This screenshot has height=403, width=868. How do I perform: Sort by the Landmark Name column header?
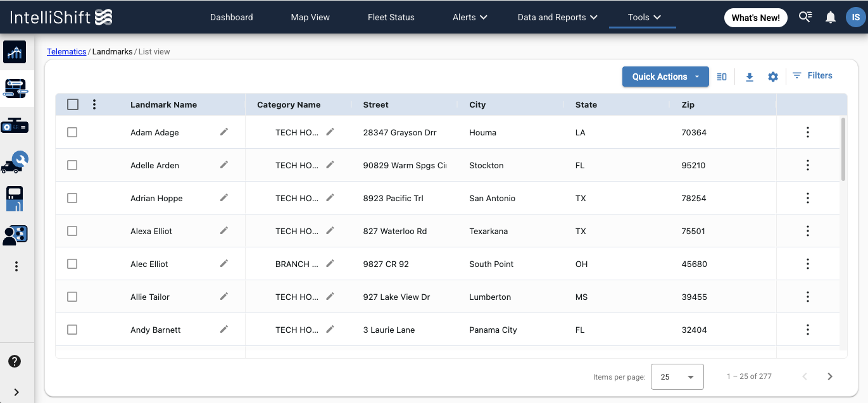(163, 104)
